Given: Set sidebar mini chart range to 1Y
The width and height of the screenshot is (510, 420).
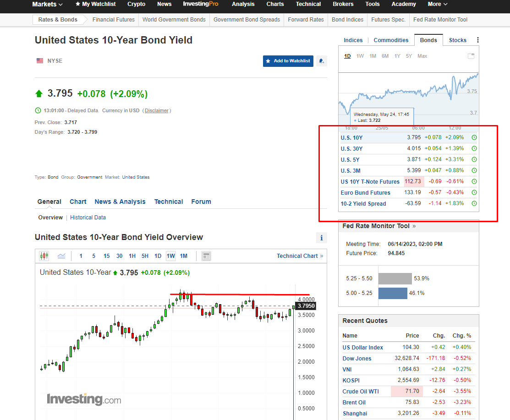Looking at the screenshot, I should coord(397,56).
